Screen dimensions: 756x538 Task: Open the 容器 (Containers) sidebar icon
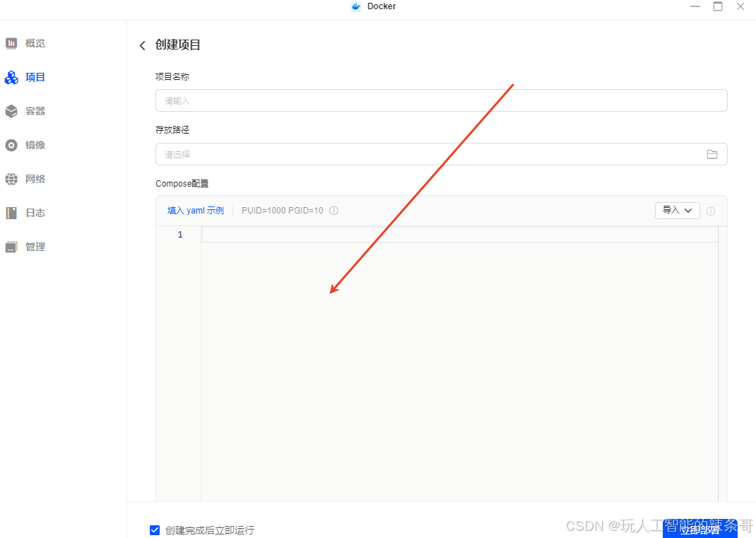11,111
